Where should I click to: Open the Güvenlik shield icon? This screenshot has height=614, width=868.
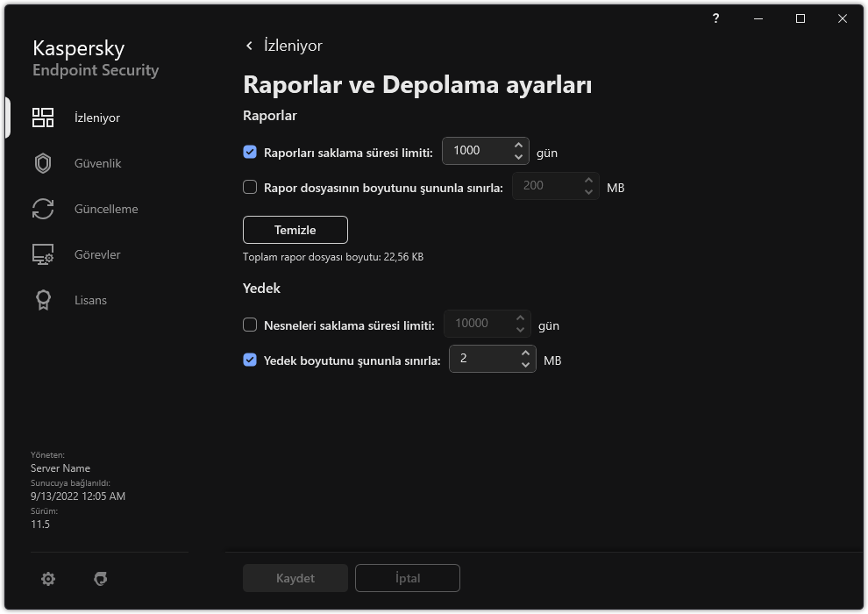[x=43, y=163]
